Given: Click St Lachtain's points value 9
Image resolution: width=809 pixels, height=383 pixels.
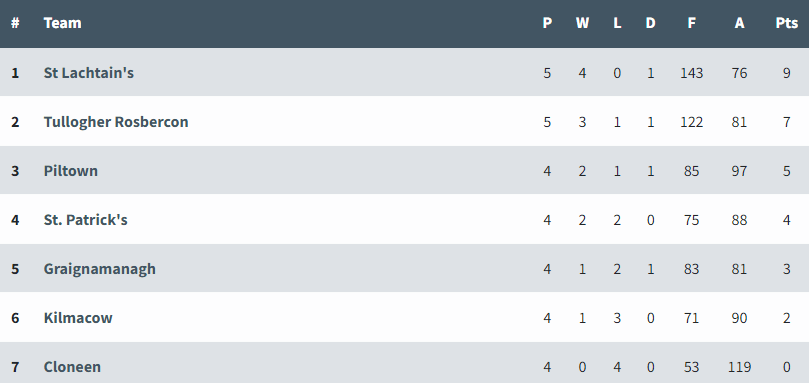Looking at the screenshot, I should click(786, 73).
